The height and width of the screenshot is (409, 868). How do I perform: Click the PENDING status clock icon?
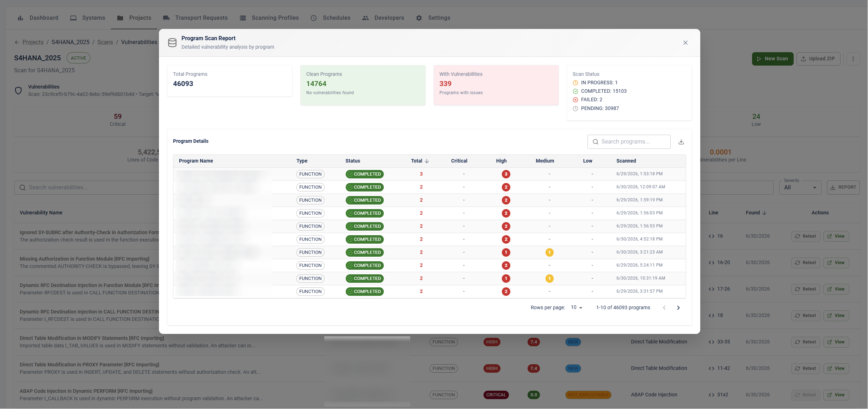575,109
